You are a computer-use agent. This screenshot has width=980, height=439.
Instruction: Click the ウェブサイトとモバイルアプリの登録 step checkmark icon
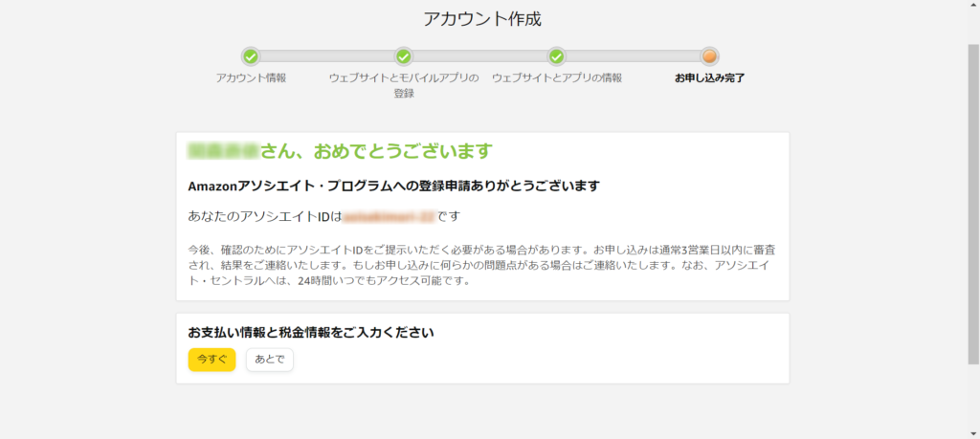point(404,56)
